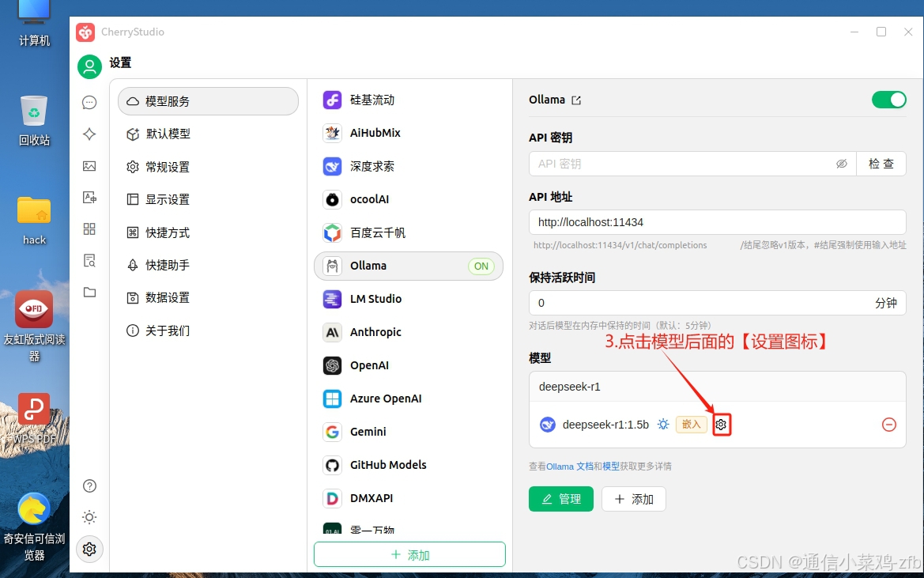Open settings gear for deepseek-r1:1.5b
This screenshot has width=924, height=578.
(x=722, y=425)
